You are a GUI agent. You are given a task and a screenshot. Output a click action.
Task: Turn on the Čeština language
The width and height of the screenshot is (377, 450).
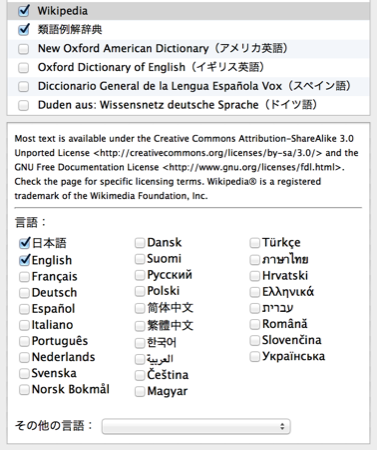point(140,375)
